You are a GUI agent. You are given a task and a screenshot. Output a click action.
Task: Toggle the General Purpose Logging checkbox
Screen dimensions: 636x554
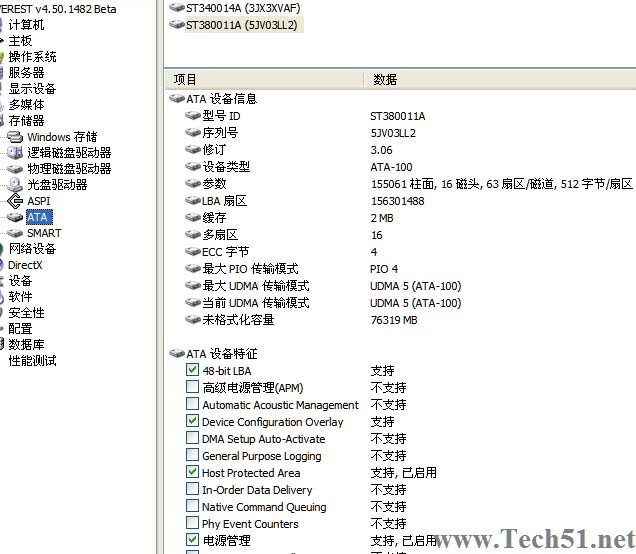pos(192,455)
